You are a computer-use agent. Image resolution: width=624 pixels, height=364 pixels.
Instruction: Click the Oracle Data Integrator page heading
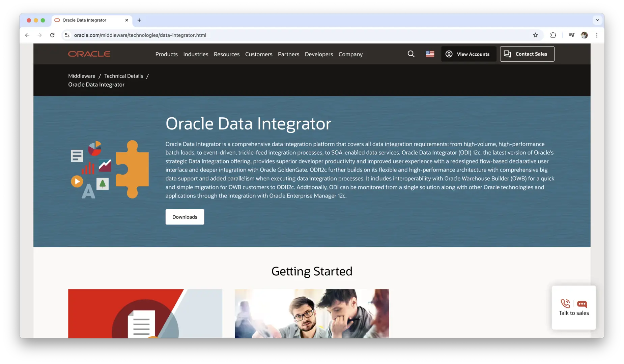[x=248, y=123]
